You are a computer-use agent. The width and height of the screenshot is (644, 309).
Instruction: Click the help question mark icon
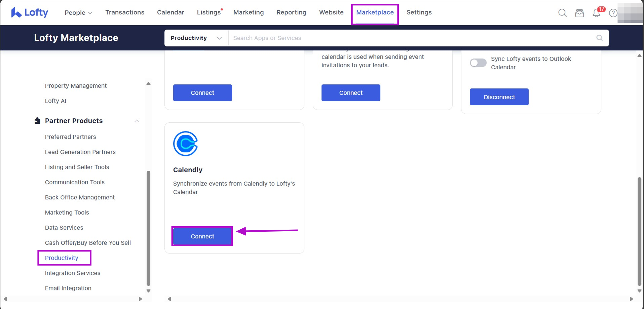(613, 13)
